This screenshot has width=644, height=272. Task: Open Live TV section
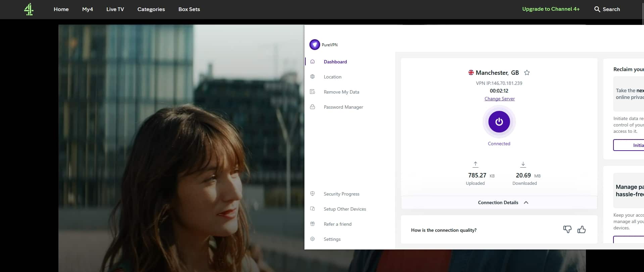(115, 9)
